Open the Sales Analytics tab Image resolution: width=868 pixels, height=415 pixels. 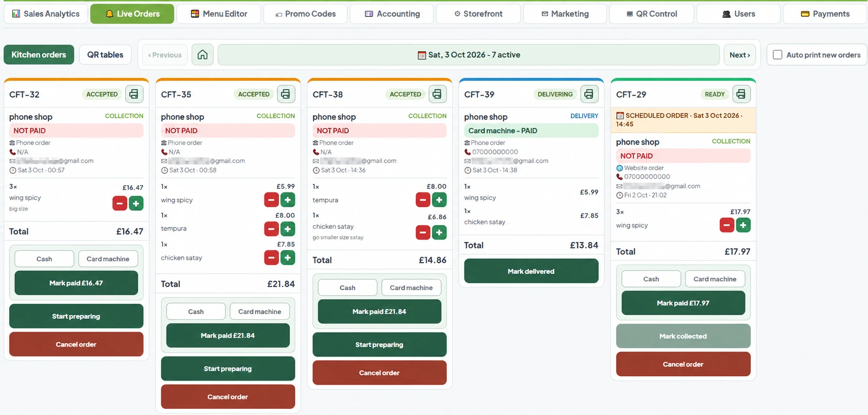tap(46, 14)
